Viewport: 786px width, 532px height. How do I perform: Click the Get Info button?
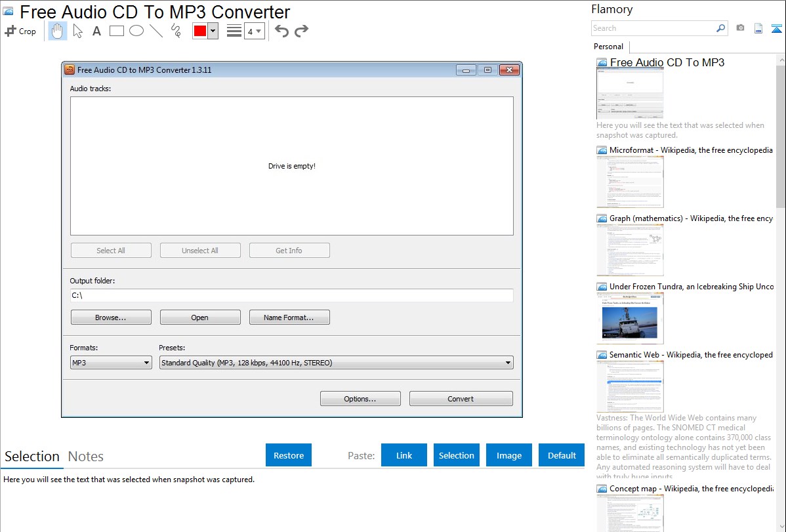[x=289, y=250]
